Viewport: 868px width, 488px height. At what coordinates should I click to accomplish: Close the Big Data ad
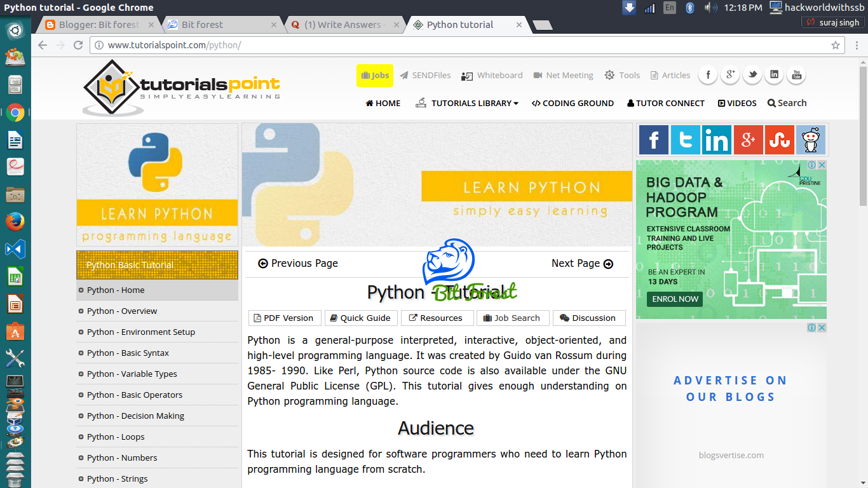[822, 165]
